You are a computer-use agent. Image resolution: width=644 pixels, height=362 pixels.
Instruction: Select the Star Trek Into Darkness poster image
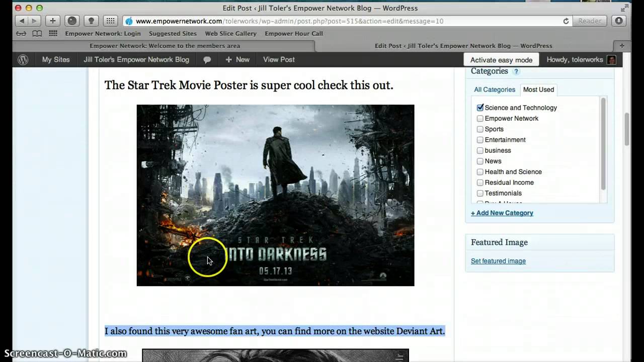275,195
